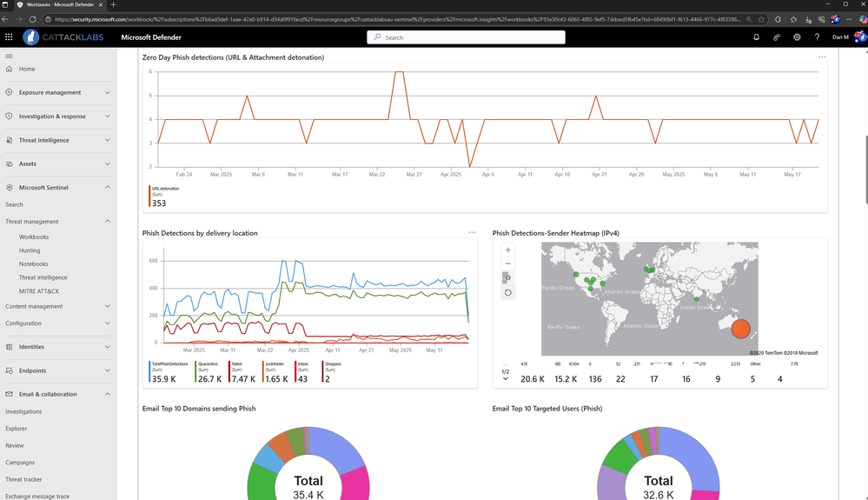This screenshot has width=868, height=500.
Task: Zoom out on the sender heatmap
Action: (507, 263)
